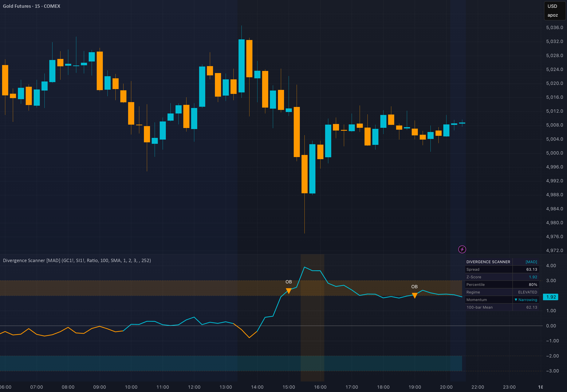The width and height of the screenshot is (567, 392).
Task: Click the [MAD] tag in table header
Action: click(x=531, y=262)
